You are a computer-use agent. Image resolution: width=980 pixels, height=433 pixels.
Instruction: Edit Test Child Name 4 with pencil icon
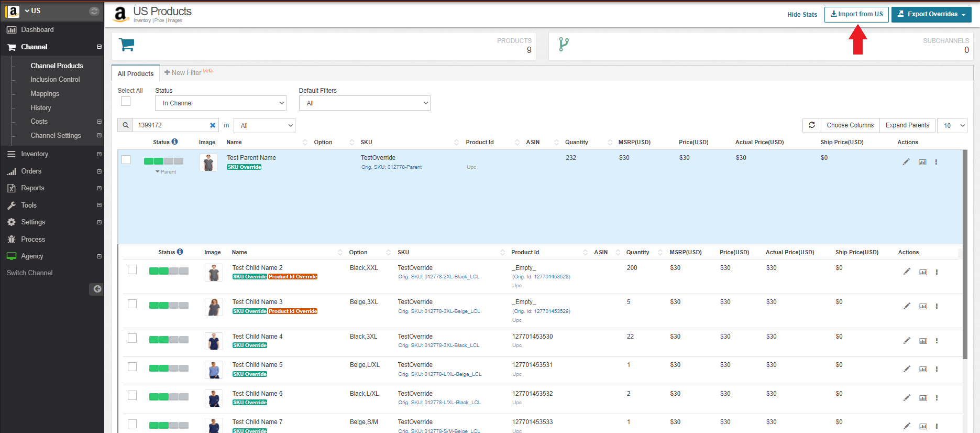tap(907, 340)
